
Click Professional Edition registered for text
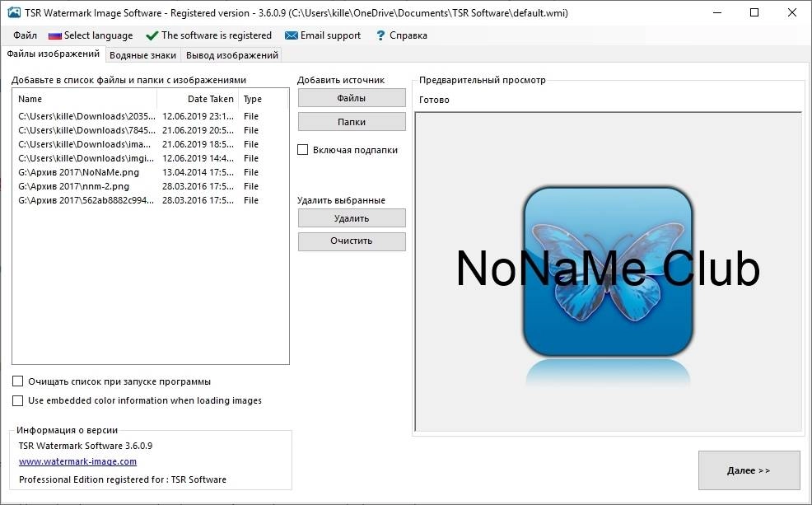point(122,479)
